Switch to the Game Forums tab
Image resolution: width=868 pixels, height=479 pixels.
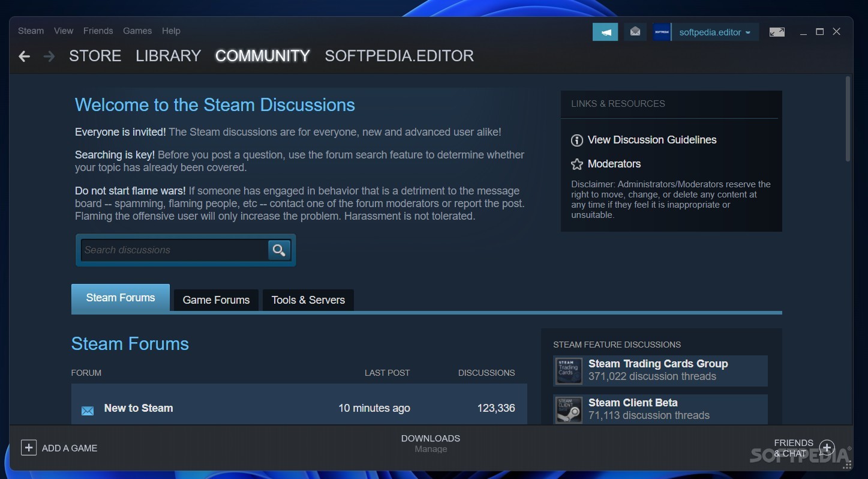(216, 300)
